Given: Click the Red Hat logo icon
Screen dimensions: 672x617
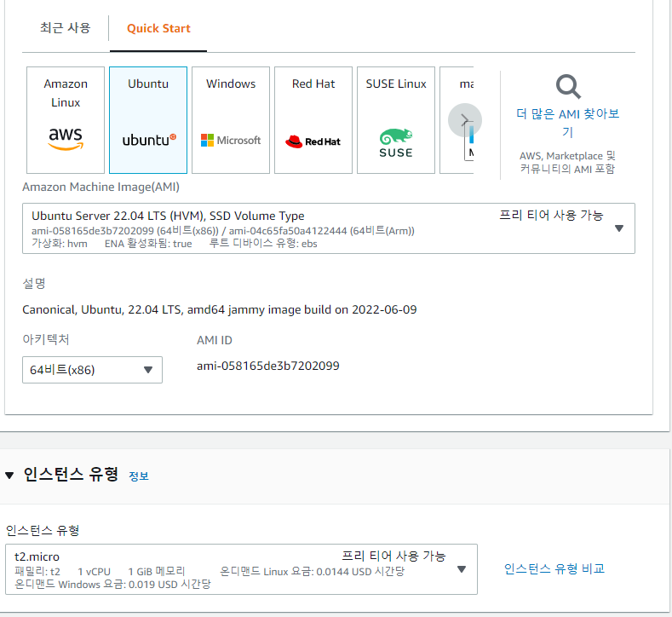Looking at the screenshot, I should click(313, 141).
